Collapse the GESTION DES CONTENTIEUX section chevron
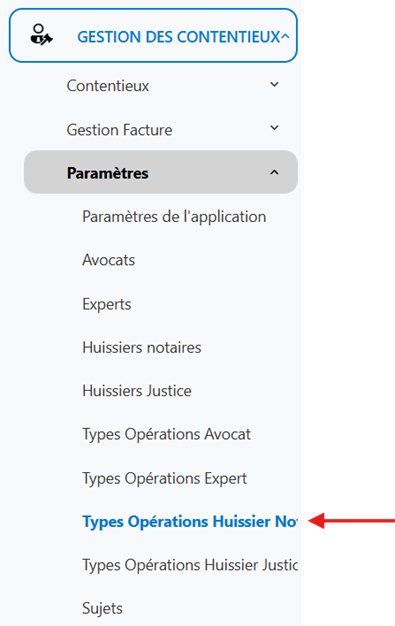The image size is (395, 626). tap(285, 37)
